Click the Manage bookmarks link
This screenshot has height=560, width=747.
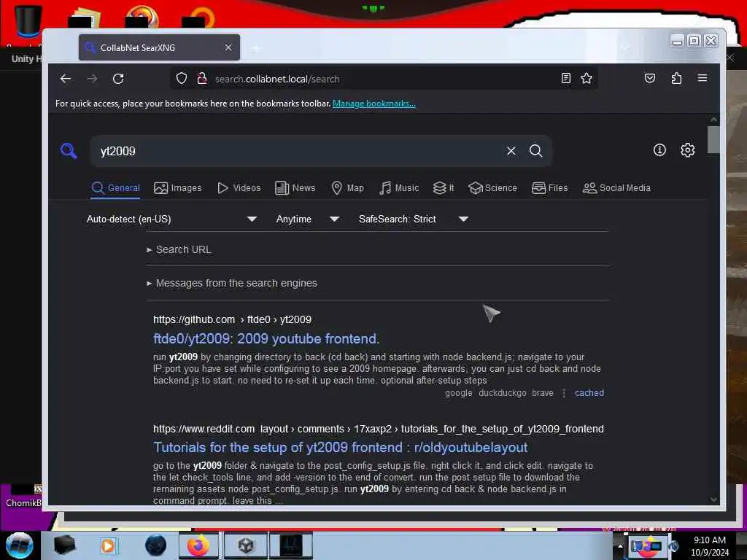pos(374,104)
